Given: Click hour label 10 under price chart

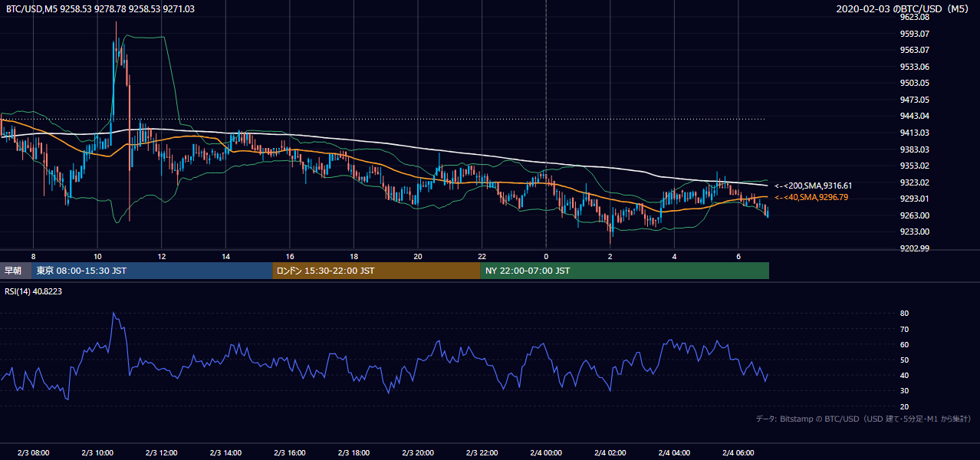Looking at the screenshot, I should [x=97, y=256].
